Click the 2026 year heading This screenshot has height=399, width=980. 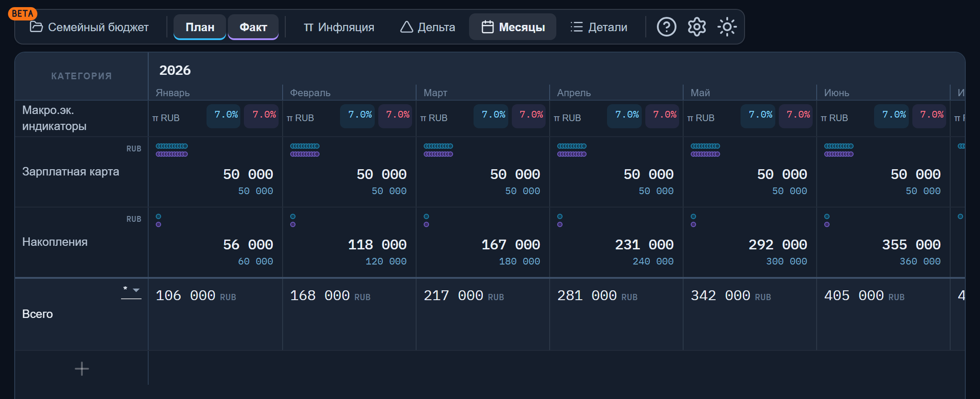[x=175, y=70]
